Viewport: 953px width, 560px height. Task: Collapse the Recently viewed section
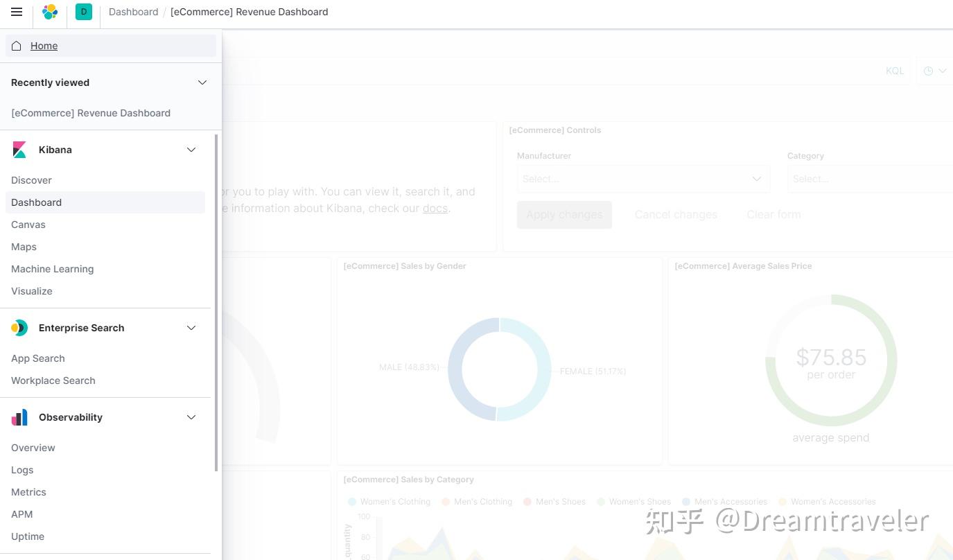point(202,82)
